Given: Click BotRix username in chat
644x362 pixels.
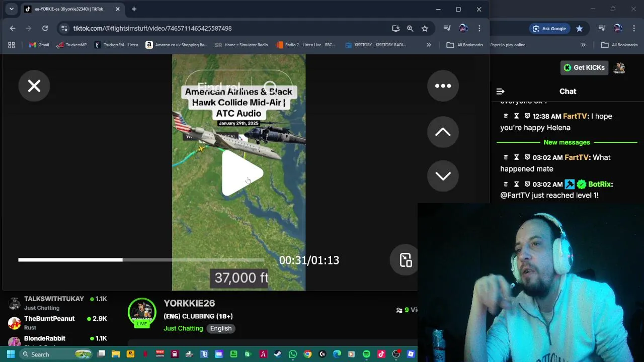Looking at the screenshot, I should click(x=600, y=184).
